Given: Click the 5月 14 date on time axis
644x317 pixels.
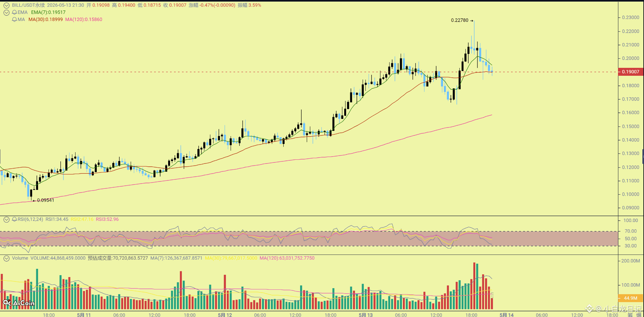Looking at the screenshot, I should 507,315.
